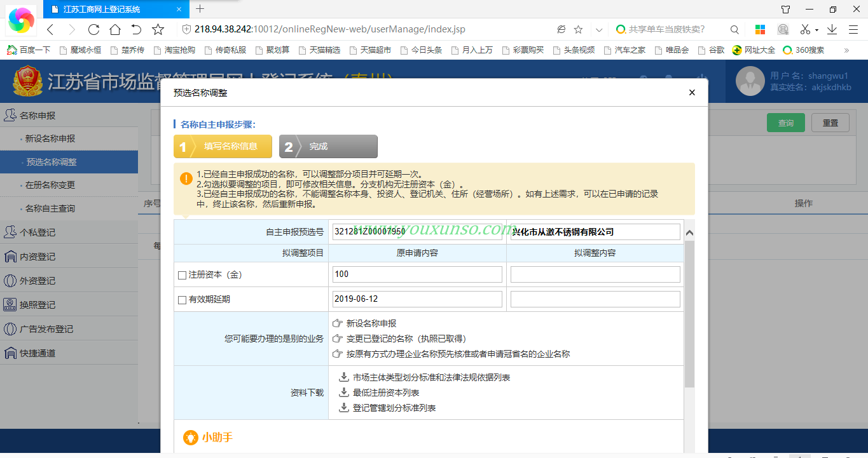Click the green 查询 button

coord(785,123)
